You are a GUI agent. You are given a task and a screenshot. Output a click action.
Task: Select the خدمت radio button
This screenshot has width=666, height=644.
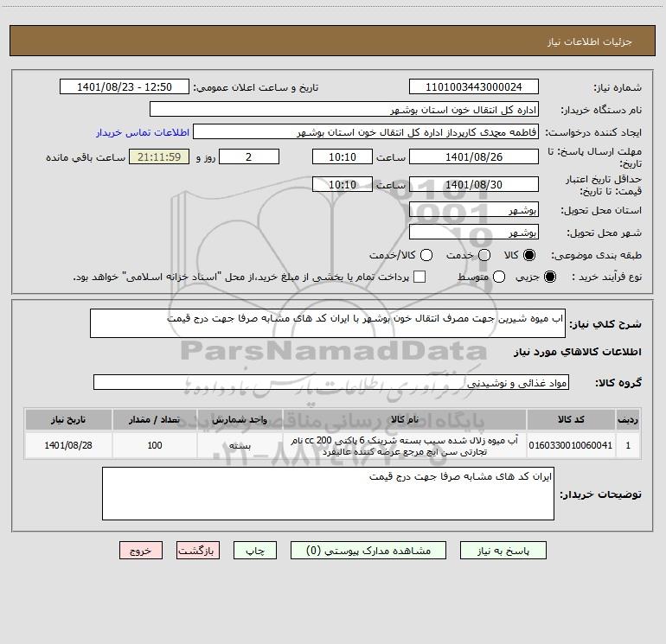click(484, 255)
